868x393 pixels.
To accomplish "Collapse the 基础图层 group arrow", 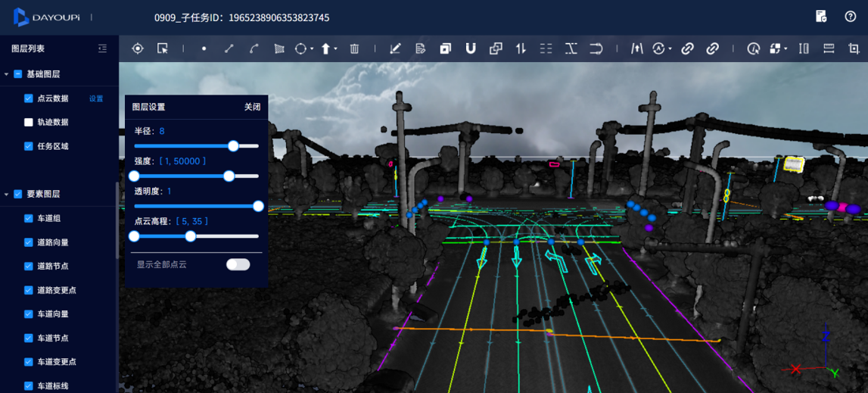I will tap(7, 74).
